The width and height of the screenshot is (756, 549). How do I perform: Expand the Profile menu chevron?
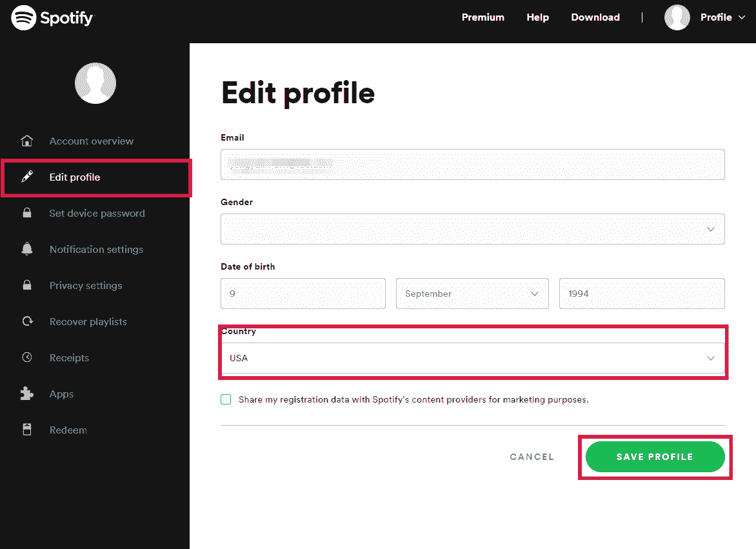coord(743,17)
